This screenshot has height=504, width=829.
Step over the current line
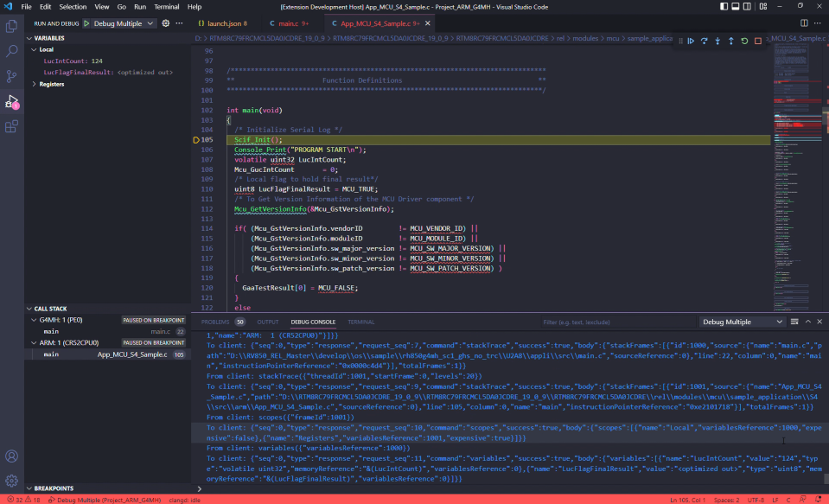(x=705, y=41)
